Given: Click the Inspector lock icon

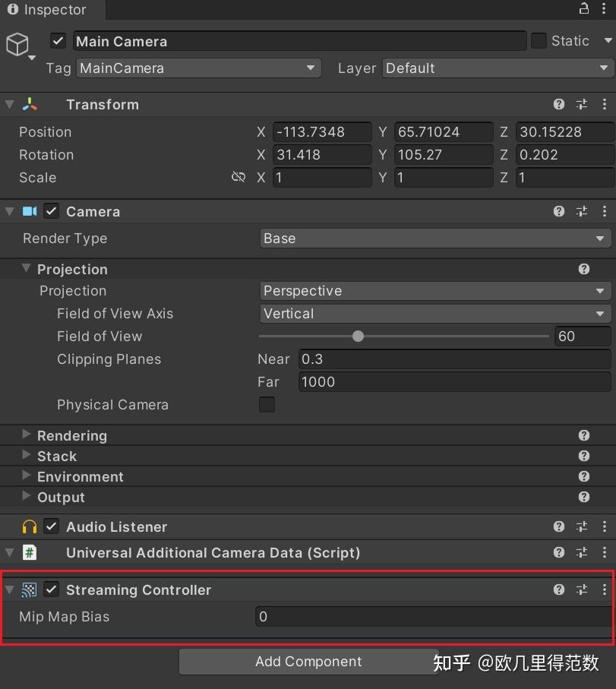Looking at the screenshot, I should (x=583, y=10).
